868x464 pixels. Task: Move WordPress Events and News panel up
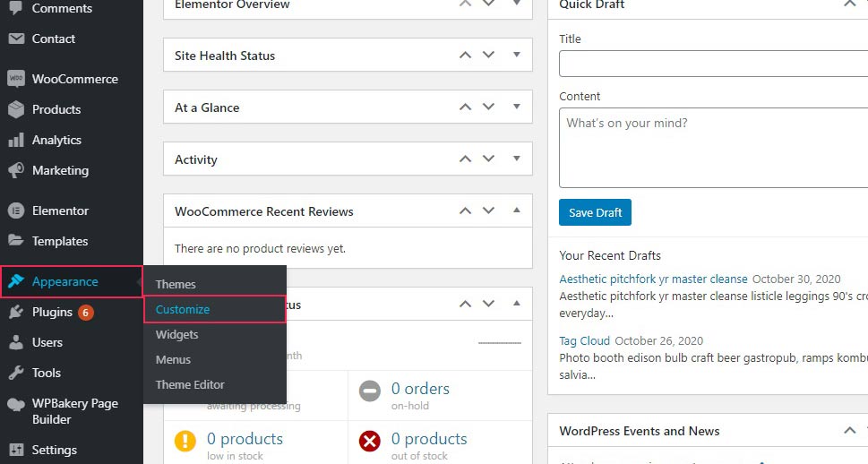coord(850,430)
